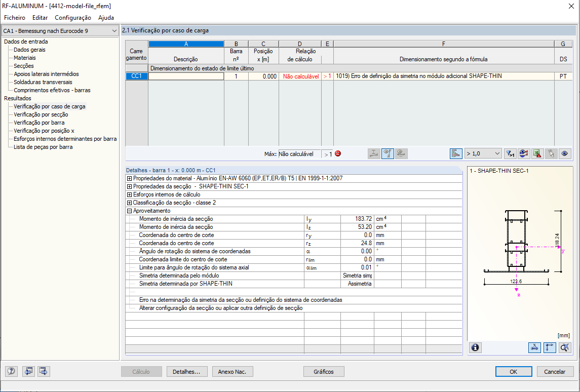Click the Detalhes... button
Viewport: 580px width, 392px height.
(x=187, y=372)
